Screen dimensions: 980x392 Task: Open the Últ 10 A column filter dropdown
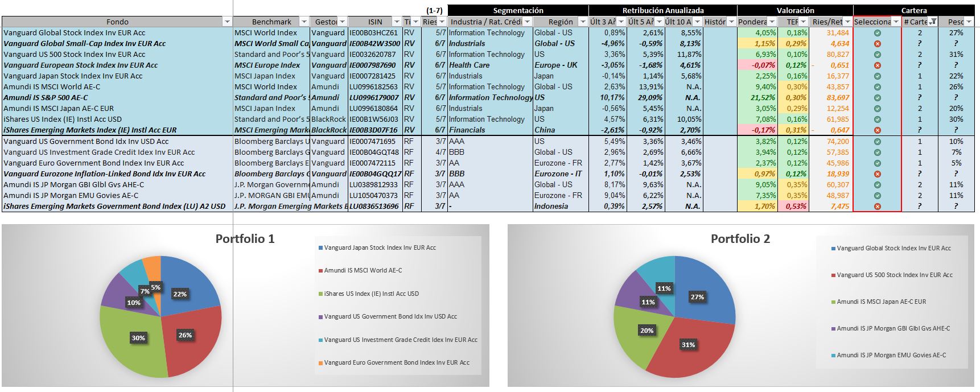(697, 22)
